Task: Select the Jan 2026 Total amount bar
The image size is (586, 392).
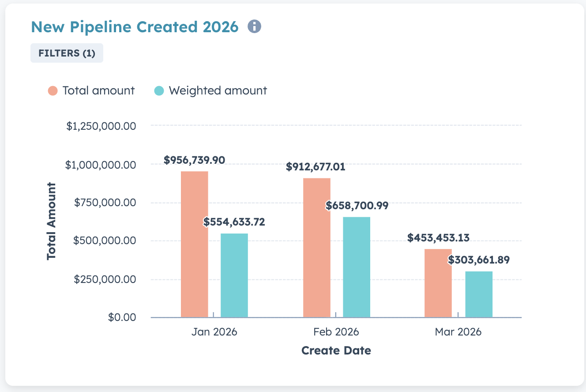Action: [x=194, y=244]
